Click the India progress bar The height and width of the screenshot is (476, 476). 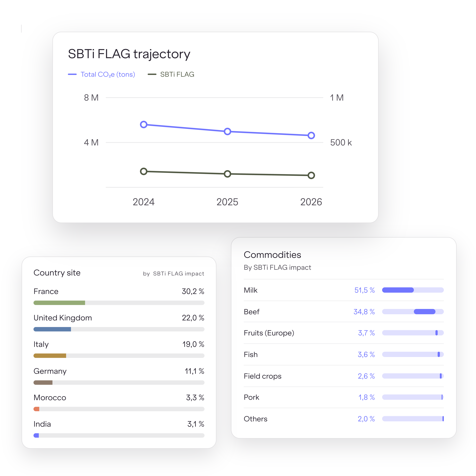[119, 436]
